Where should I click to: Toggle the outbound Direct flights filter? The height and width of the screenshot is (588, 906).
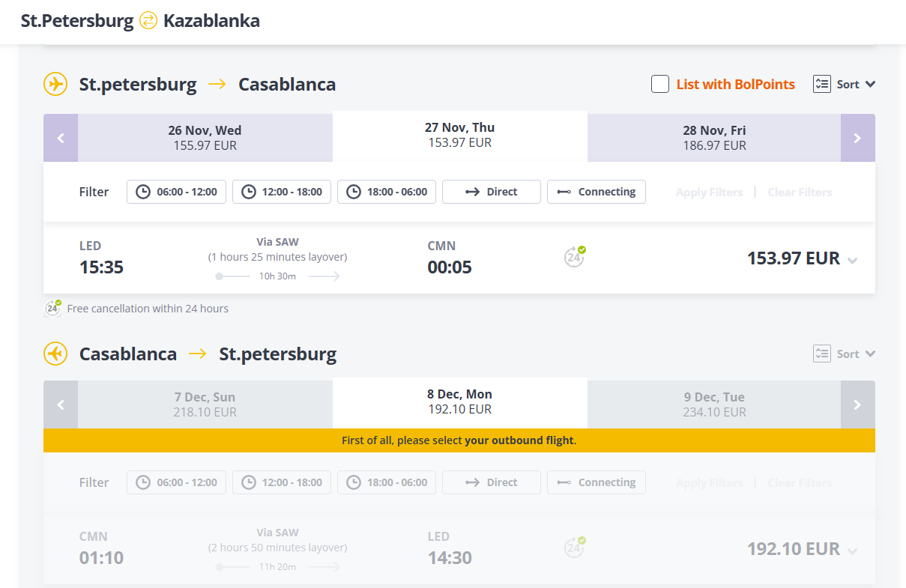(x=492, y=192)
